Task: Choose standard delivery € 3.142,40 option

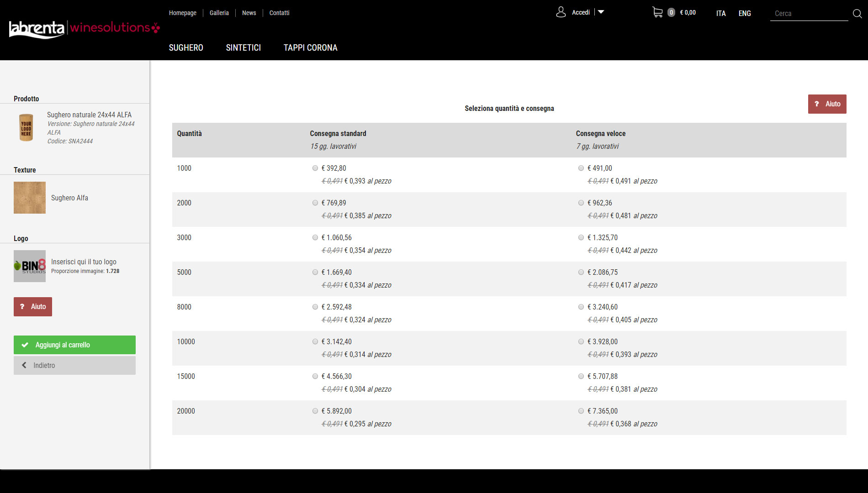Action: point(315,341)
